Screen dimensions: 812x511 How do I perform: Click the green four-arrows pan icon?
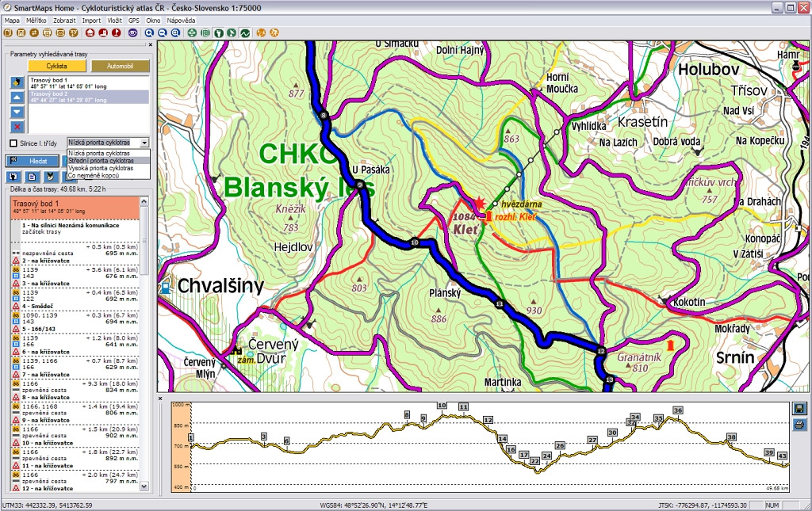192,32
